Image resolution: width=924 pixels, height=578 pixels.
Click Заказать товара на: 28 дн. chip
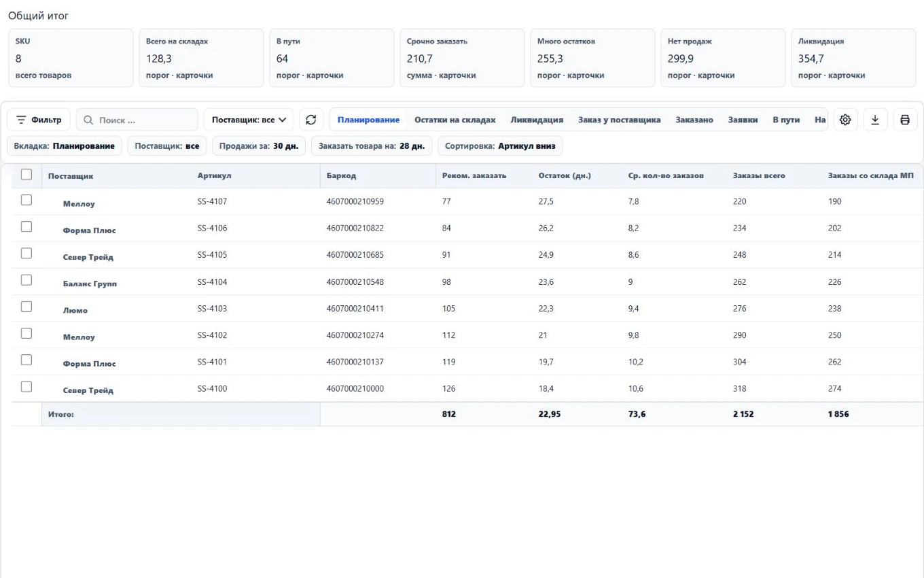pos(372,146)
